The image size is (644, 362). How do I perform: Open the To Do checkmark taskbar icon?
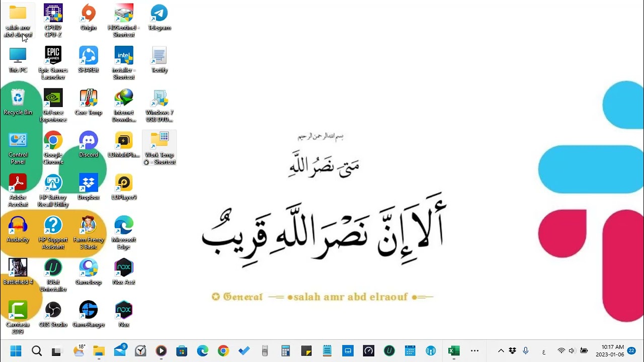[244, 351]
